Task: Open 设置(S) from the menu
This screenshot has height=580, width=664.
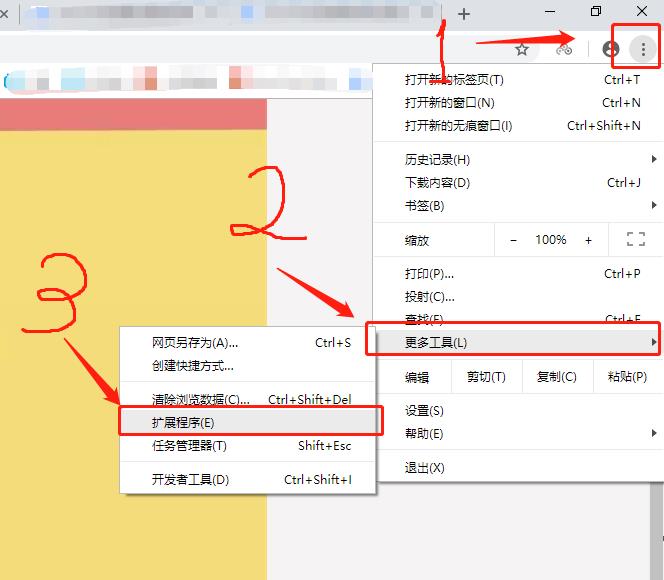Action: (x=424, y=411)
